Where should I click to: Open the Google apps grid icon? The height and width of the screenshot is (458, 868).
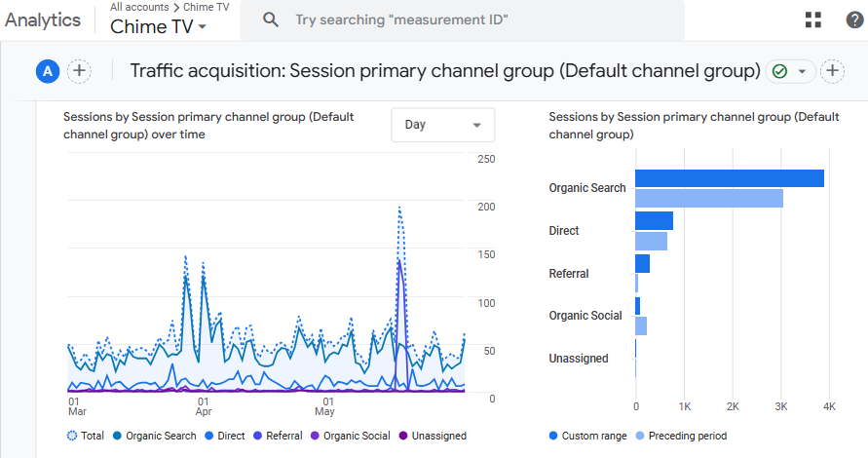point(813,19)
